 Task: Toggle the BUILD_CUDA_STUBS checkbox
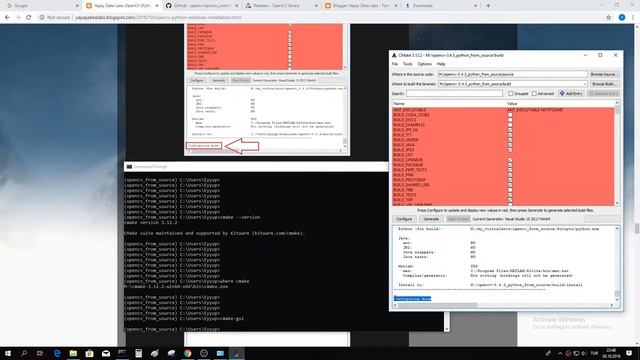(510, 115)
